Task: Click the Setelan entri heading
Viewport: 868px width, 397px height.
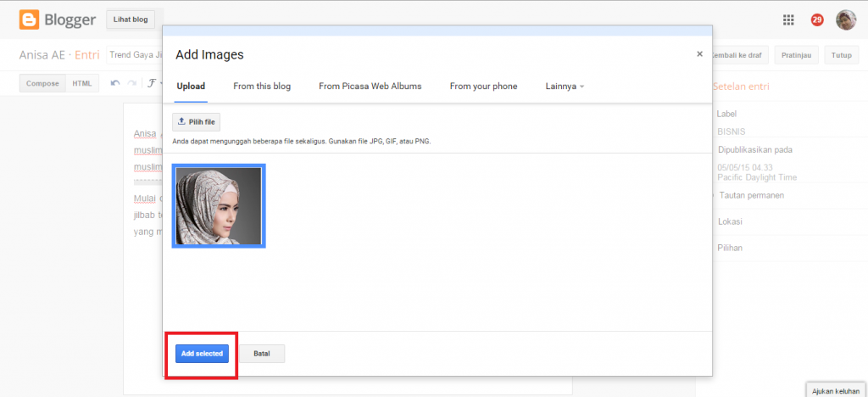Action: (741, 87)
